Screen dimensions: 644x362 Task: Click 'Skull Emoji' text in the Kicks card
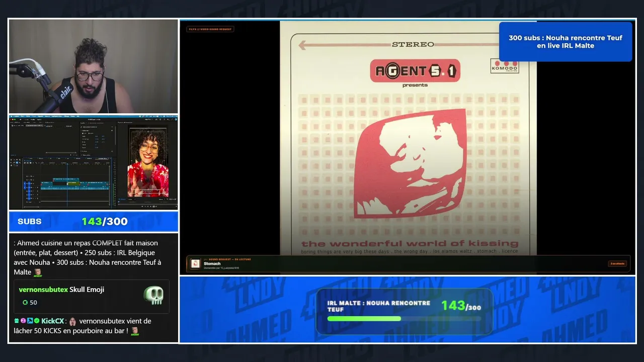pyautogui.click(x=87, y=290)
